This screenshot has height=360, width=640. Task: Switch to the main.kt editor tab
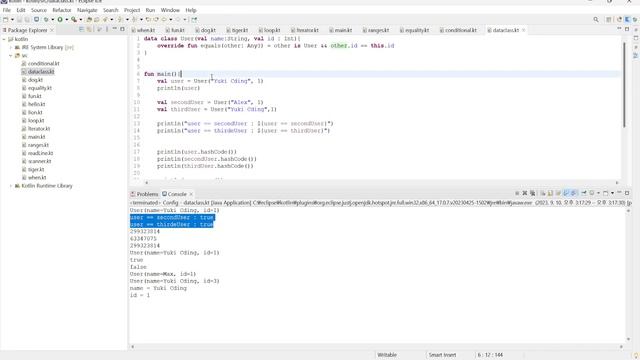point(341,30)
